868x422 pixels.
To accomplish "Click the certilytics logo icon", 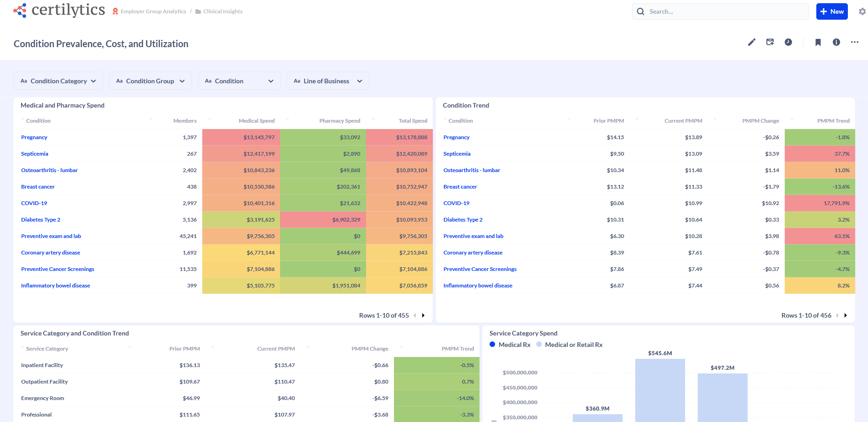I will click(19, 10).
